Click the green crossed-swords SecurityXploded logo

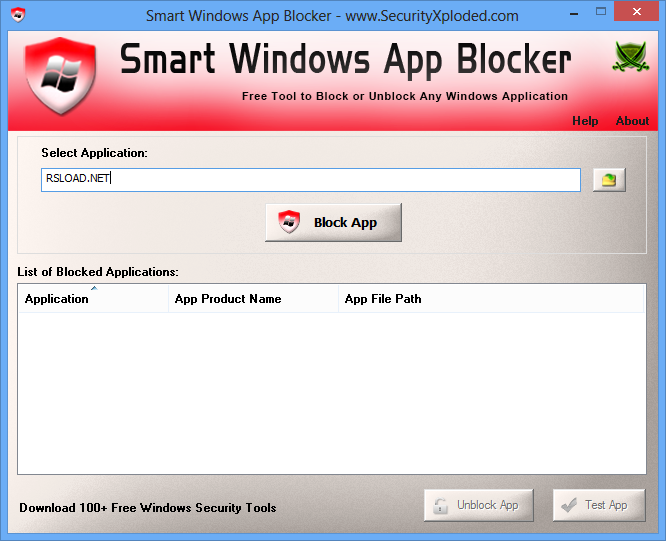coord(631,56)
